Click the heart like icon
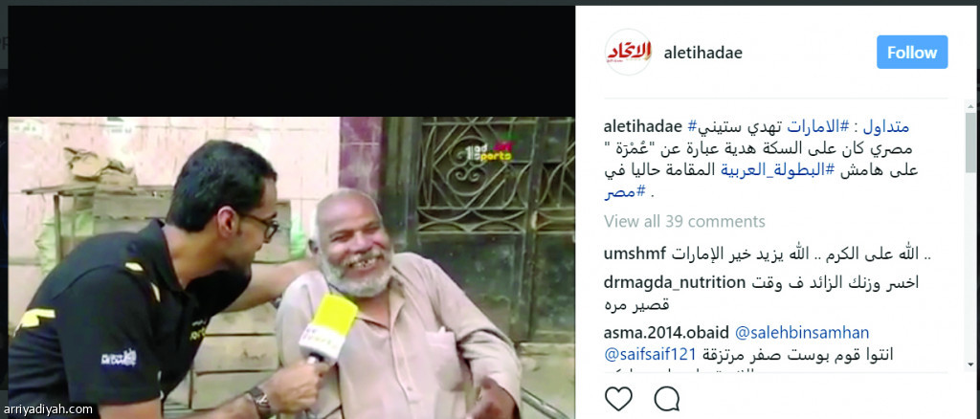 (x=619, y=398)
